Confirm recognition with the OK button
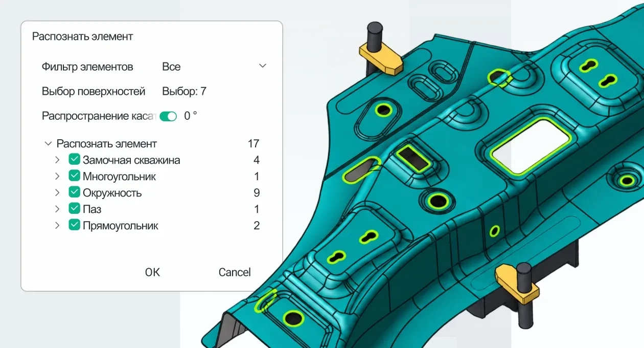Screen dimensions: 644x348 point(152,272)
